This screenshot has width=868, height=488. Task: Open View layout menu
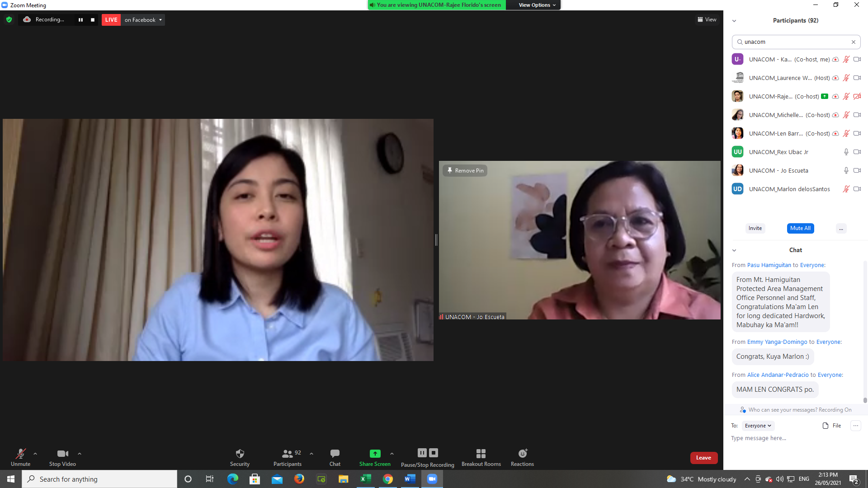[707, 19]
